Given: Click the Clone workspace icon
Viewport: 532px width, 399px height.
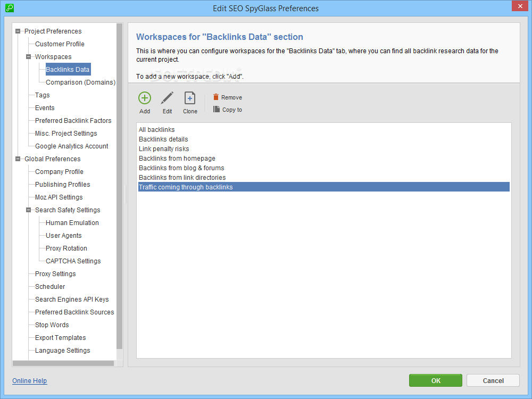Looking at the screenshot, I should 190,98.
